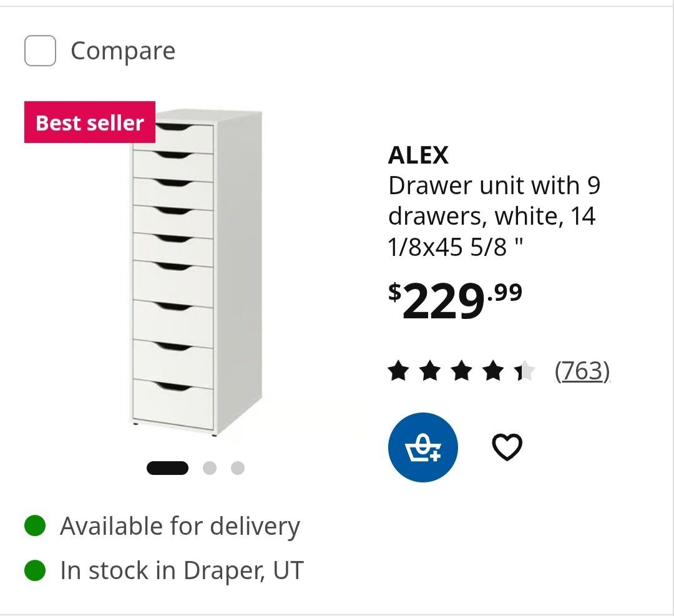Click the first star of the rating
The image size is (674, 616).
coord(398,371)
